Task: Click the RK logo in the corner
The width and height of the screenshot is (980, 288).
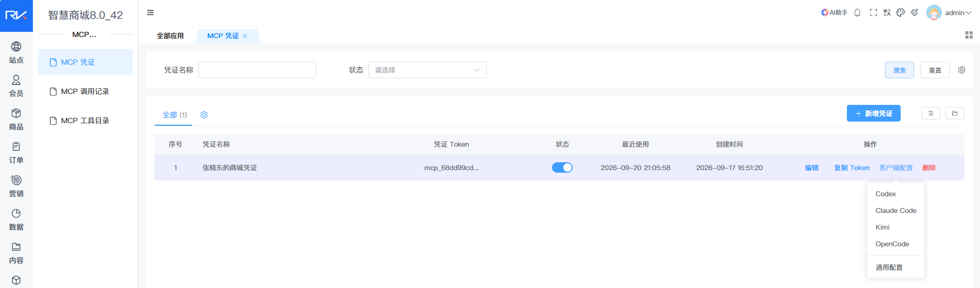Action: tap(16, 16)
